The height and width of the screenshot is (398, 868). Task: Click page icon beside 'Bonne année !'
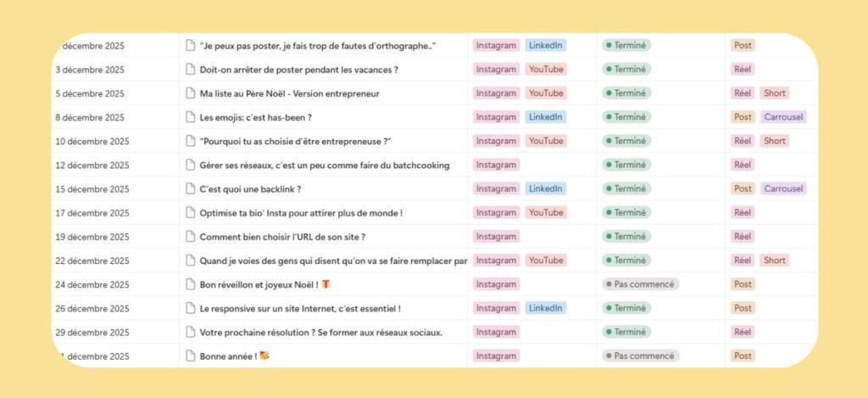(190, 356)
